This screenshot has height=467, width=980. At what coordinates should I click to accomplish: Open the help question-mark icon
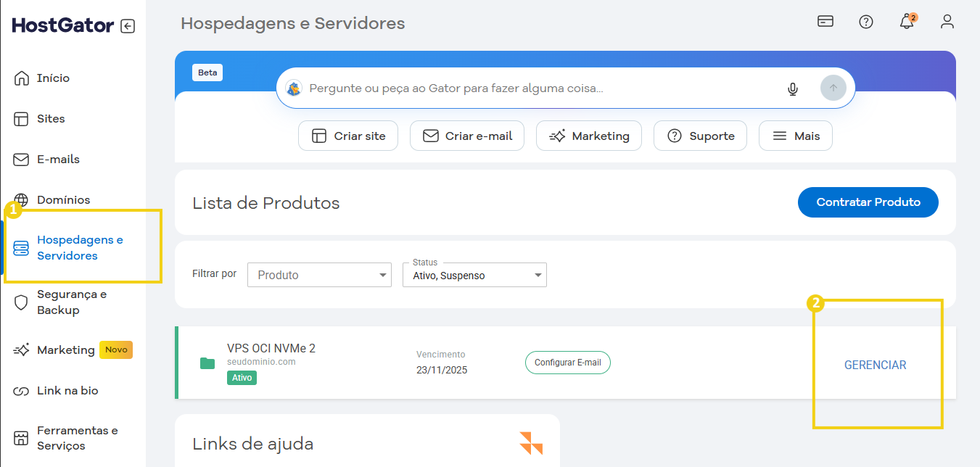pos(865,22)
